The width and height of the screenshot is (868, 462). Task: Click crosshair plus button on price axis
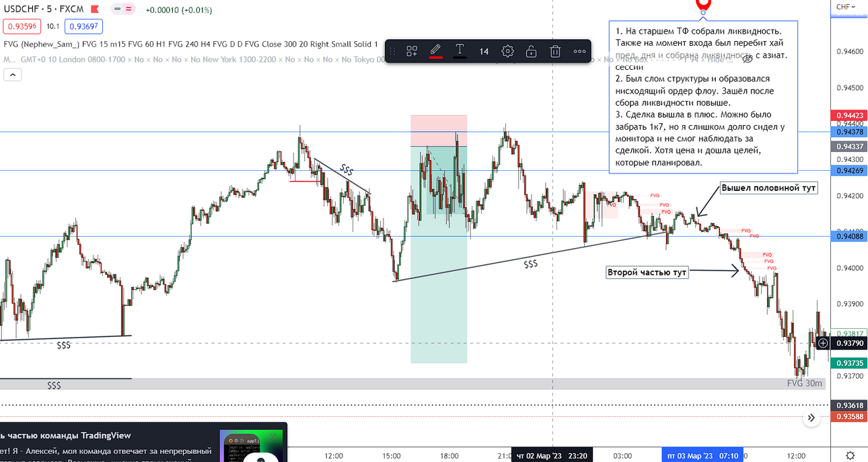(x=824, y=343)
